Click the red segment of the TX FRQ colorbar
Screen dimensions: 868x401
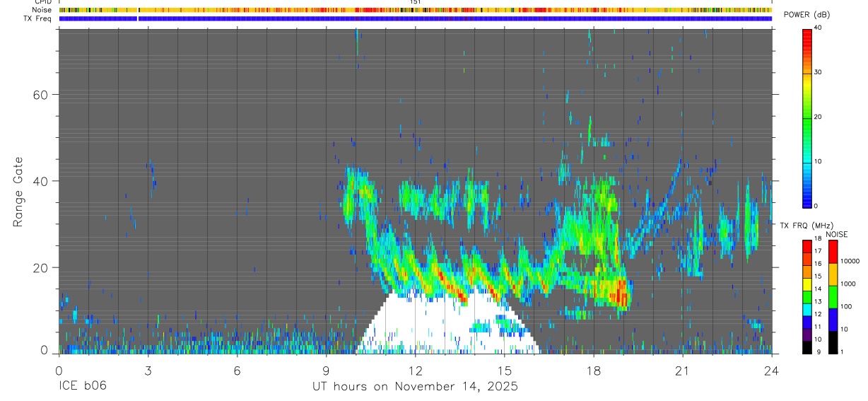[x=807, y=246]
